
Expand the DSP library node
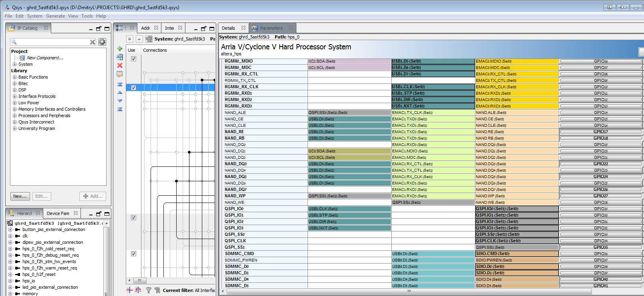(15, 90)
